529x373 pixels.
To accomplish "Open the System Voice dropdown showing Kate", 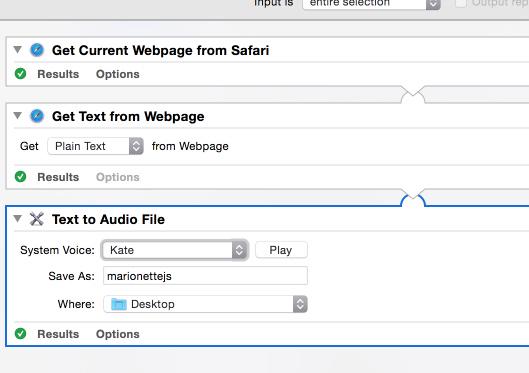I will tap(175, 250).
